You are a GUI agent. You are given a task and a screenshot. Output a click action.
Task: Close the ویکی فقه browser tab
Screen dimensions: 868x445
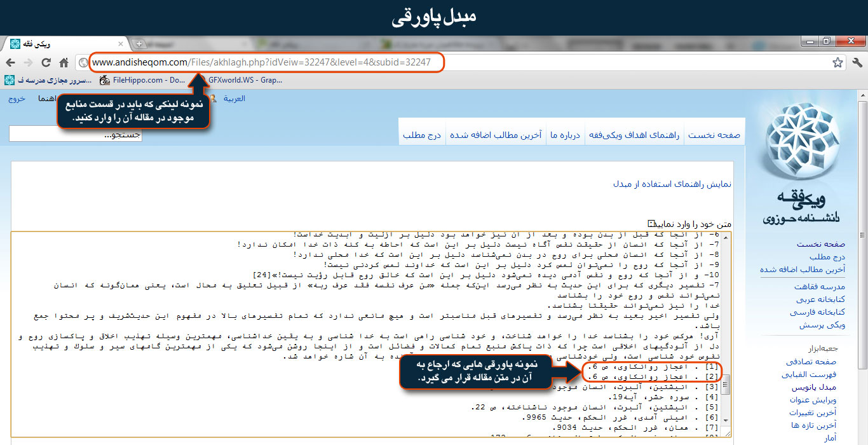coord(119,44)
